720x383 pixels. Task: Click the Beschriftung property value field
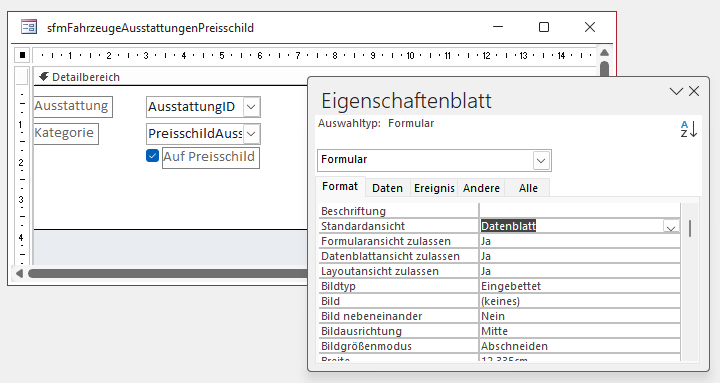579,211
